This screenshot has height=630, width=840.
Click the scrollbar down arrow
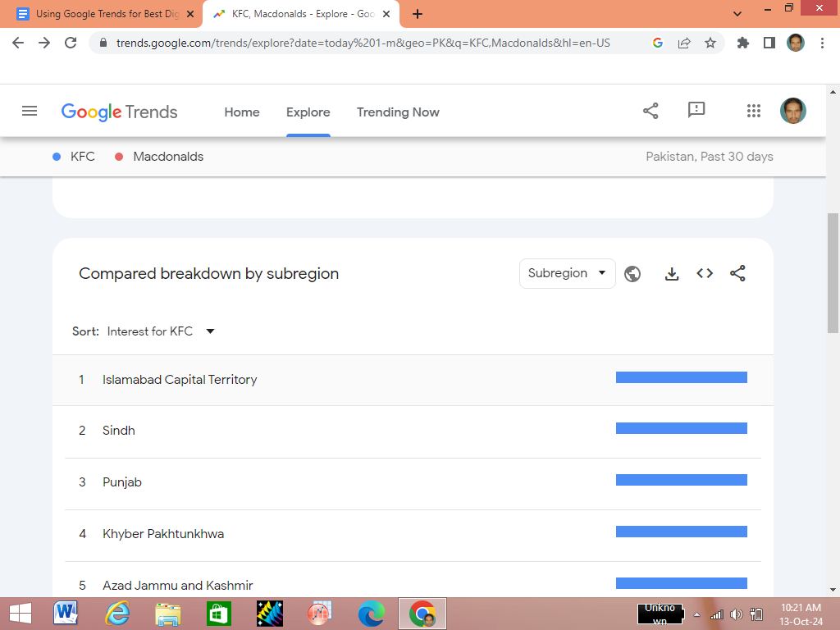(x=833, y=590)
